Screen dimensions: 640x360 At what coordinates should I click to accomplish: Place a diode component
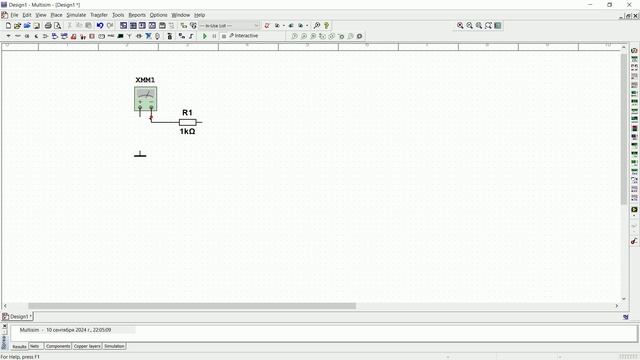coord(27,36)
